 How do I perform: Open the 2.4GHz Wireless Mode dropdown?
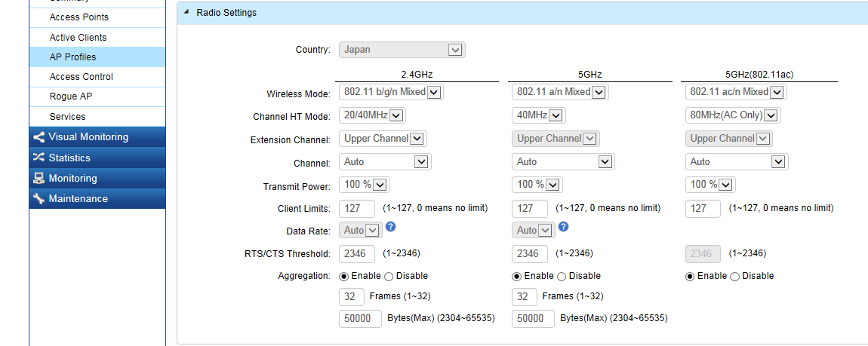tap(391, 92)
